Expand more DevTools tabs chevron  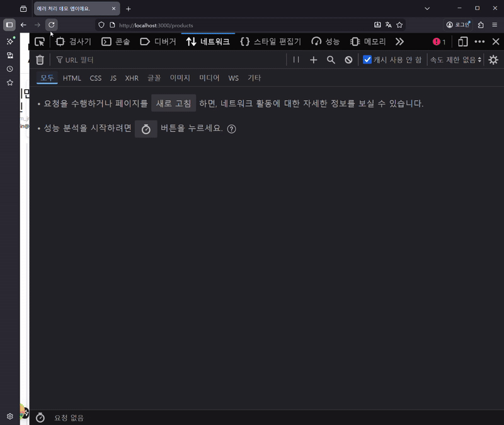click(399, 42)
